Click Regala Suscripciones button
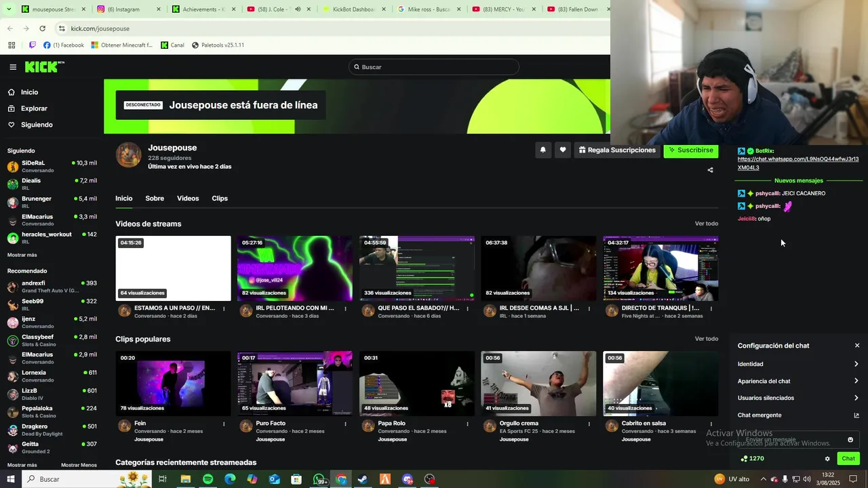Image resolution: width=868 pixels, height=488 pixels. 616,150
